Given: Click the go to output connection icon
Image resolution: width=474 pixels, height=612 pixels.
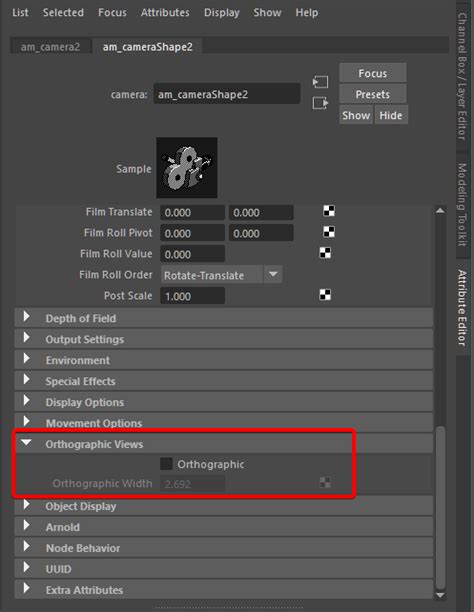Looking at the screenshot, I should [320, 103].
